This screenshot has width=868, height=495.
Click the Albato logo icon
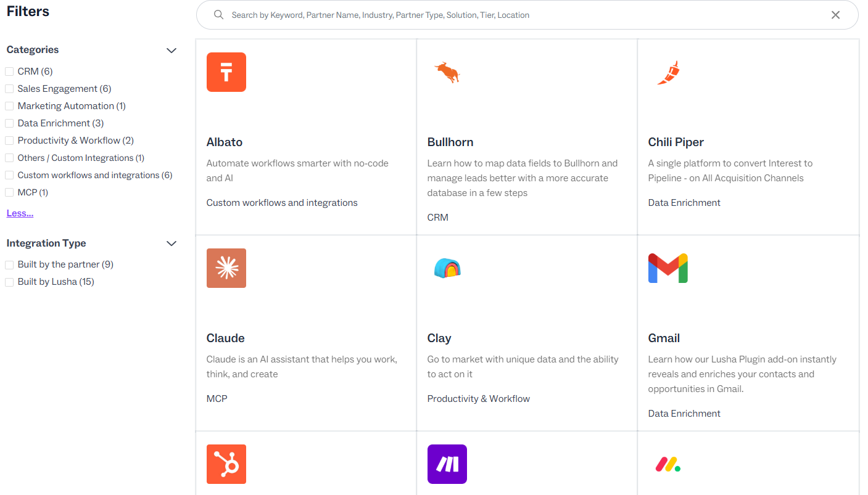(226, 72)
